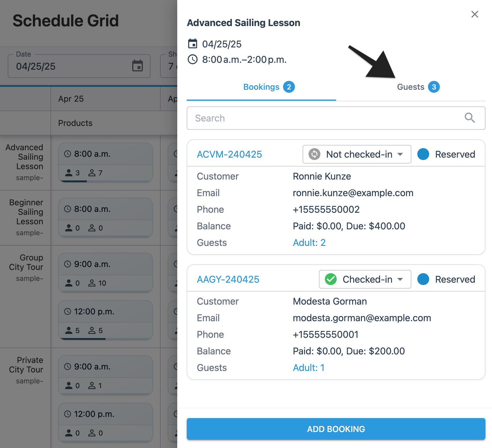The height and width of the screenshot is (448, 492).
Task: Click clock icon in Group City Tour 9:00 a.m. slot
Action: click(68, 264)
